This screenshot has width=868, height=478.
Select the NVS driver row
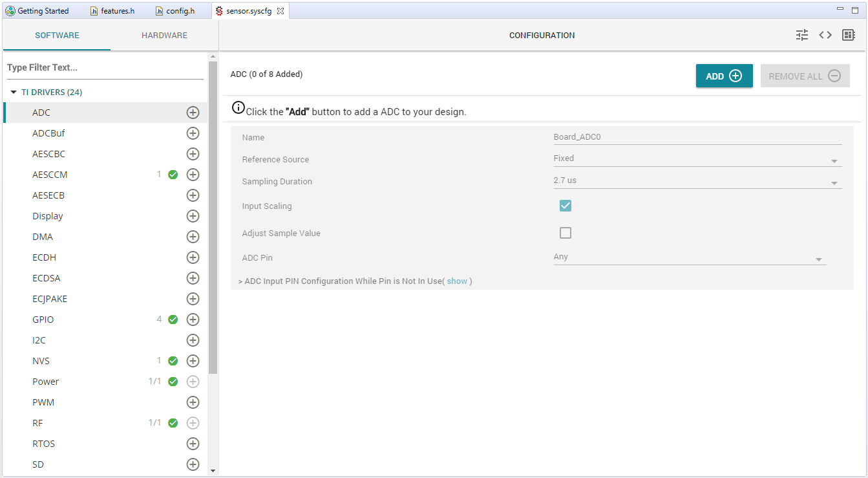click(x=105, y=361)
